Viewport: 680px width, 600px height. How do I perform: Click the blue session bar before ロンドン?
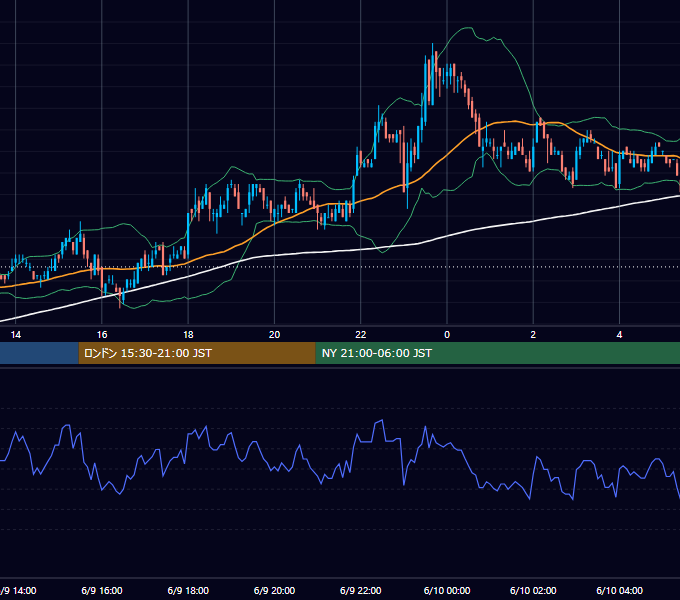(x=39, y=353)
